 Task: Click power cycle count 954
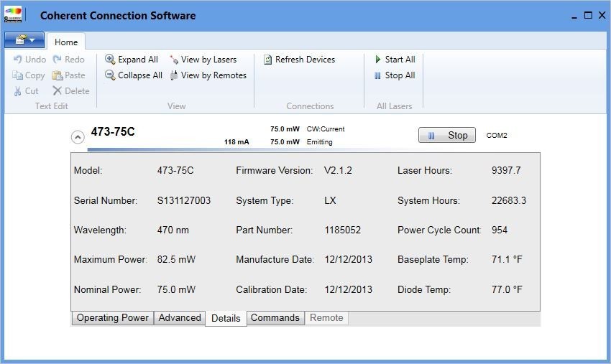500,230
